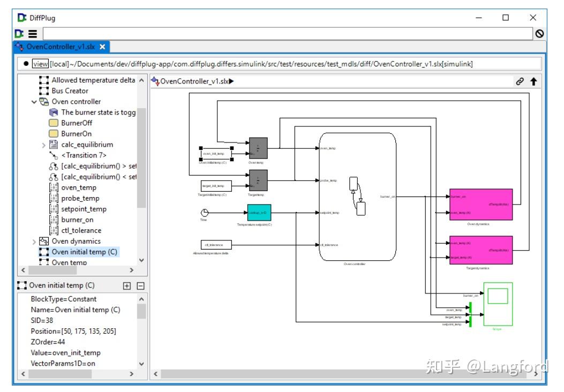The width and height of the screenshot is (564, 392).
Task: Select Oven initial temp (C) in the tree
Action: pyautogui.click(x=85, y=252)
